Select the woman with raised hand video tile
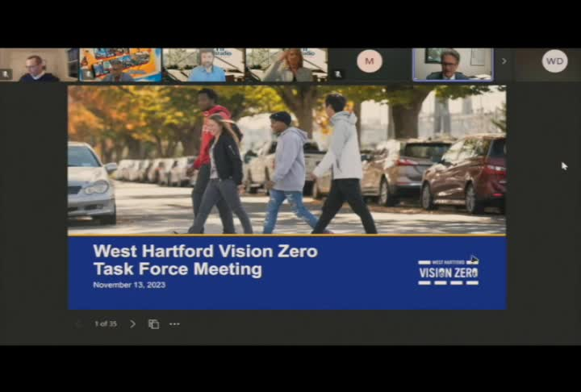The height and width of the screenshot is (392, 581). (286, 65)
